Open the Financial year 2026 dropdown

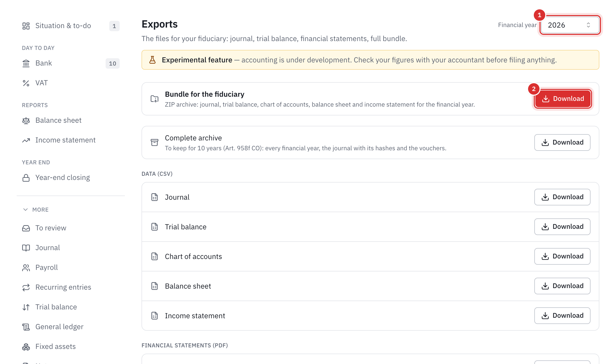coord(570,25)
